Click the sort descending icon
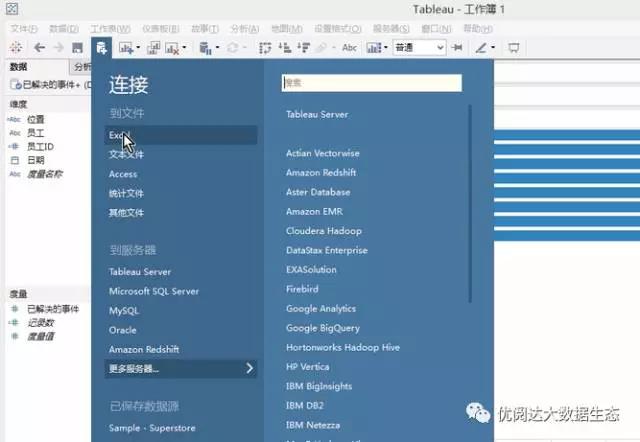The width and height of the screenshot is (640, 442). click(304, 48)
